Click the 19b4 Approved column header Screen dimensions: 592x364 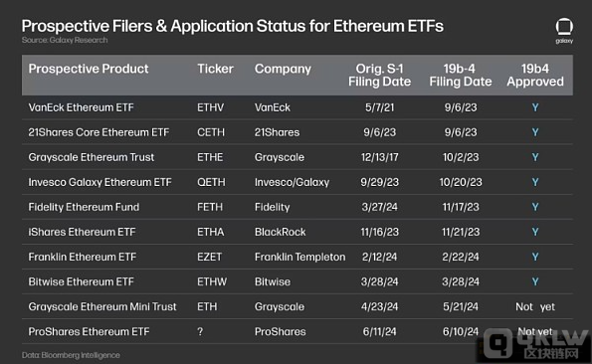(x=535, y=75)
